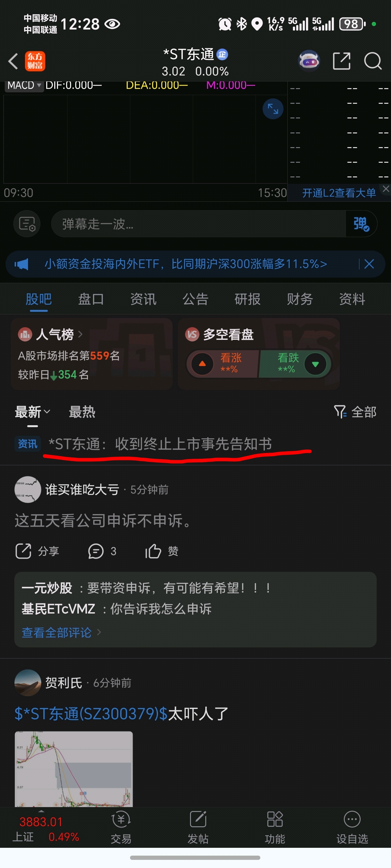
Task: Tap the like thumbs-up icon
Action: pos(153,551)
